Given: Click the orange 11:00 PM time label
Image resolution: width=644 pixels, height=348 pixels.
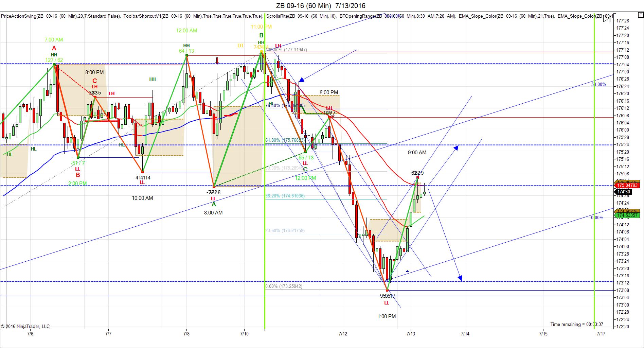Looking at the screenshot, I should (261, 27).
